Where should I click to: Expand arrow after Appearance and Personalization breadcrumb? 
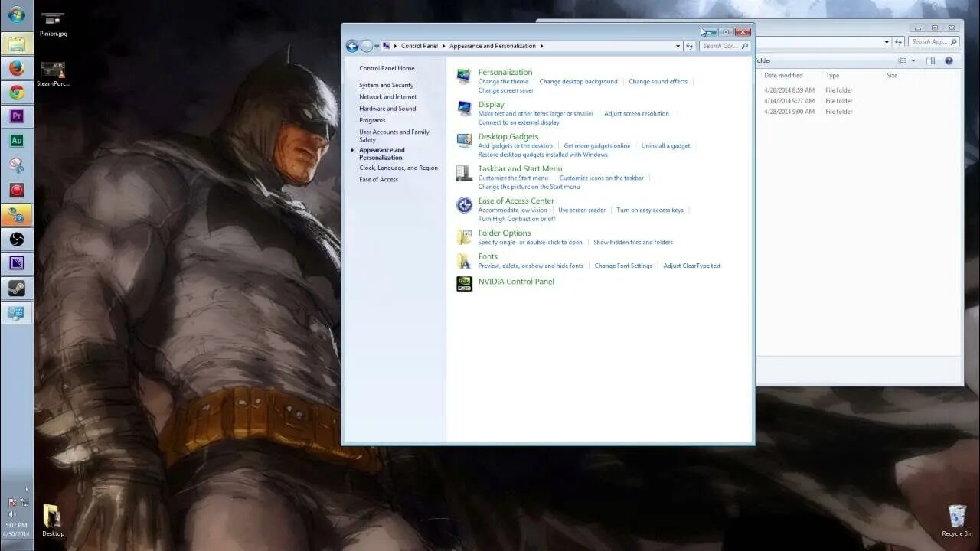(541, 46)
